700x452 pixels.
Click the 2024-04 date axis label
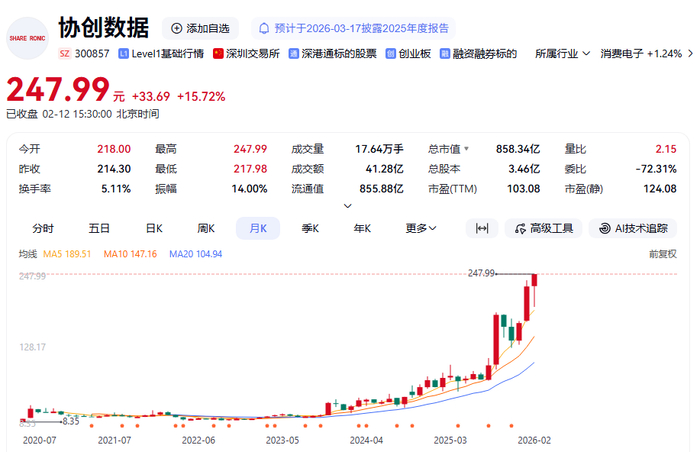(x=366, y=440)
